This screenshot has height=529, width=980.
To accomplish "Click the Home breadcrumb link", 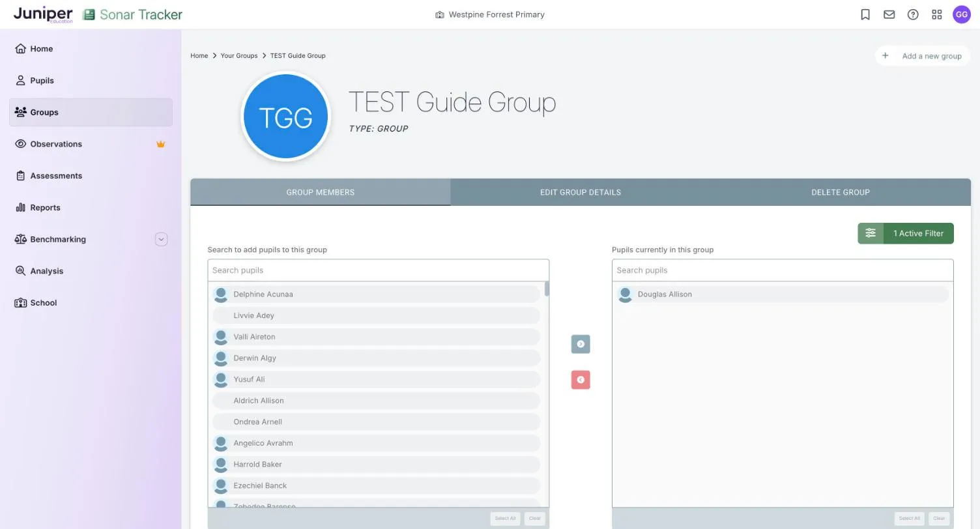I will [199, 55].
